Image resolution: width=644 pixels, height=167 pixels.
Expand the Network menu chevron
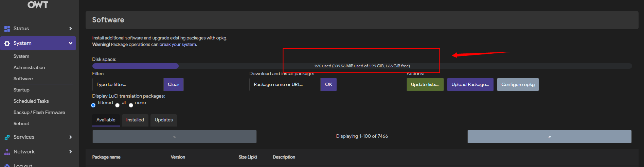pos(71,152)
